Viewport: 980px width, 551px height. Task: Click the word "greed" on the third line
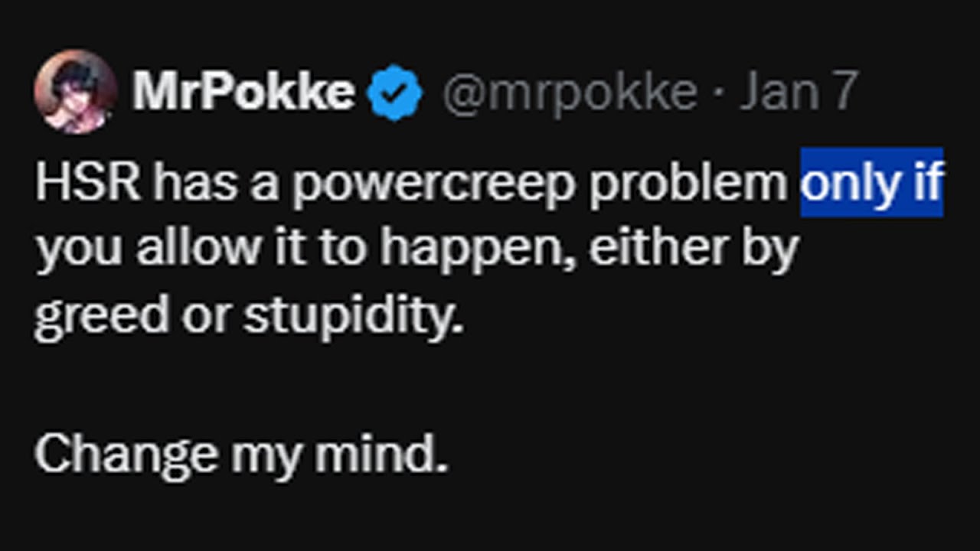(x=101, y=317)
